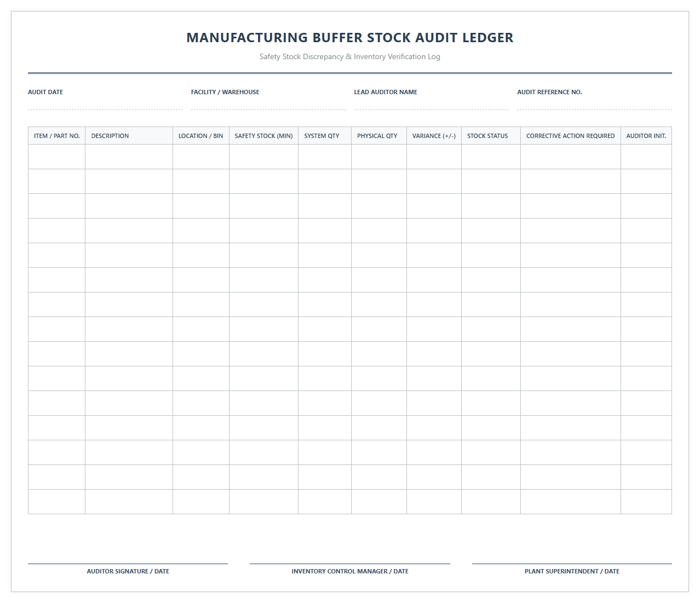The width and height of the screenshot is (700, 603).
Task: Click the AUDIT REFERENCE NO. label
Action: 549,92
